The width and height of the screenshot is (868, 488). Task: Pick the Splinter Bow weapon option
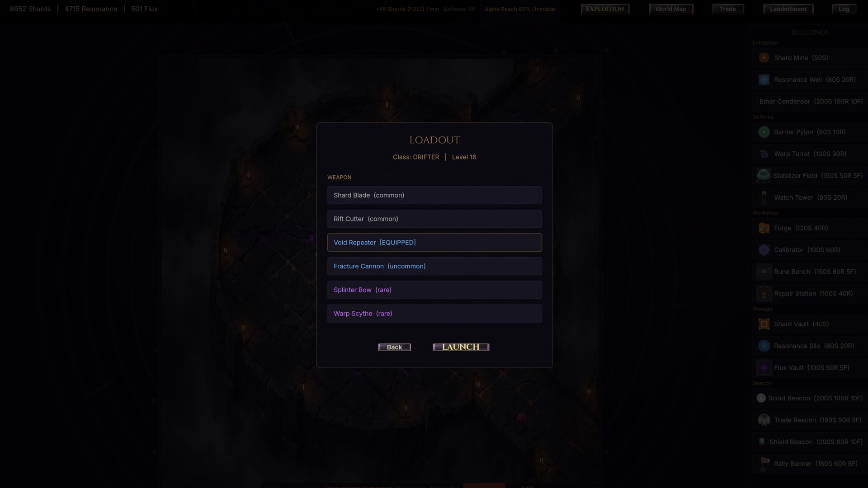pos(434,290)
